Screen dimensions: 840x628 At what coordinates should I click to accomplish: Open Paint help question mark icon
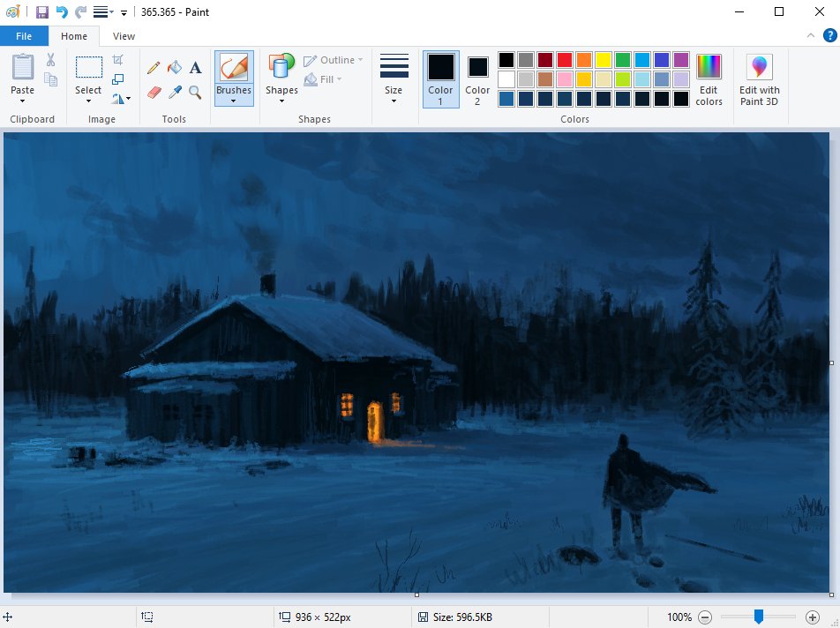click(x=829, y=36)
